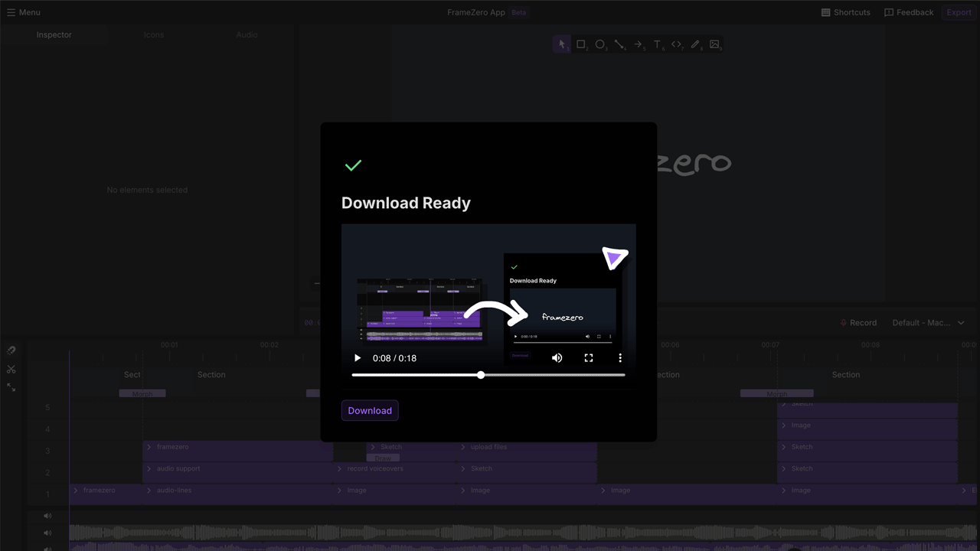Expand track 4 Image clip chevron
The width and height of the screenshot is (980, 551).
(784, 425)
